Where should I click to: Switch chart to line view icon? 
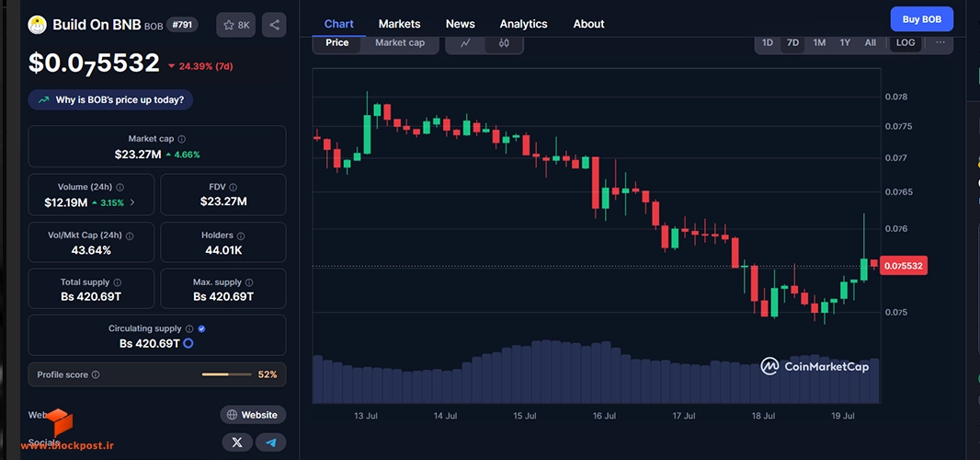(465, 43)
